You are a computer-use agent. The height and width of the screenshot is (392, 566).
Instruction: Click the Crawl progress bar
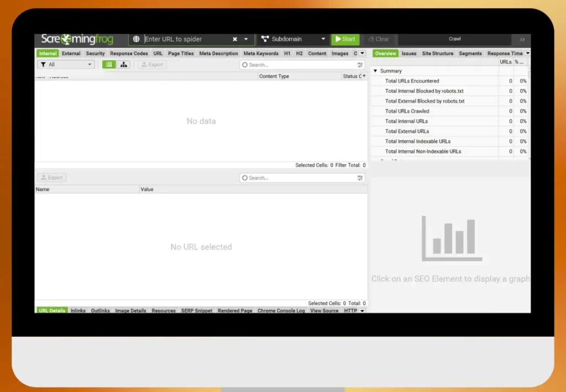click(454, 39)
